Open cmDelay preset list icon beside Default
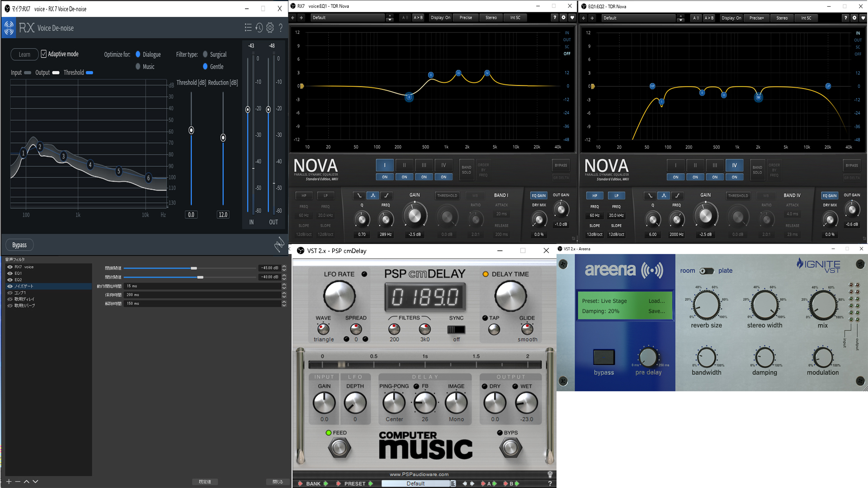 453,483
